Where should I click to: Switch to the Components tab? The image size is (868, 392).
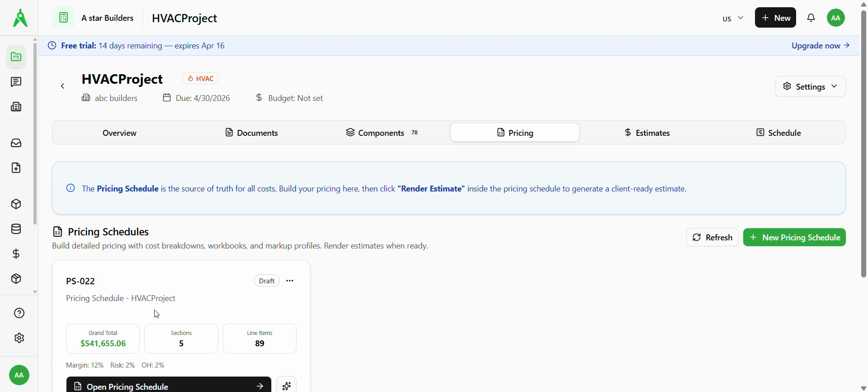[382, 133]
